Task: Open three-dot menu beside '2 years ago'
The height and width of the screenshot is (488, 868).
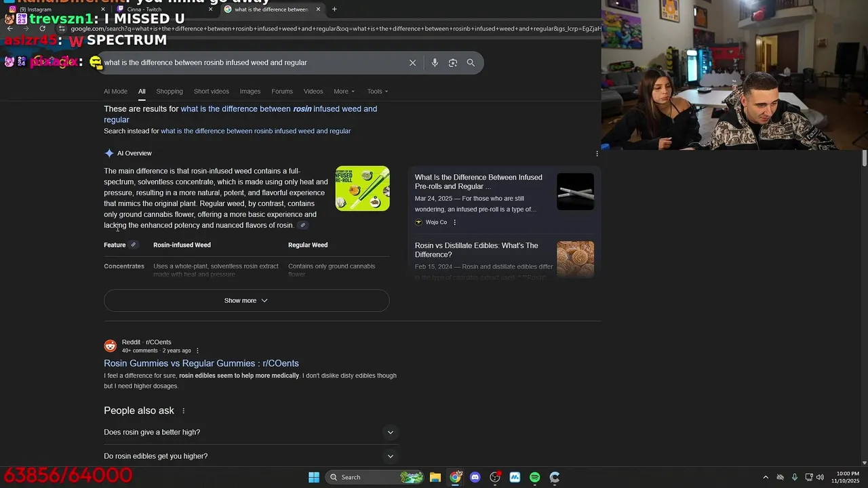Action: tap(197, 350)
